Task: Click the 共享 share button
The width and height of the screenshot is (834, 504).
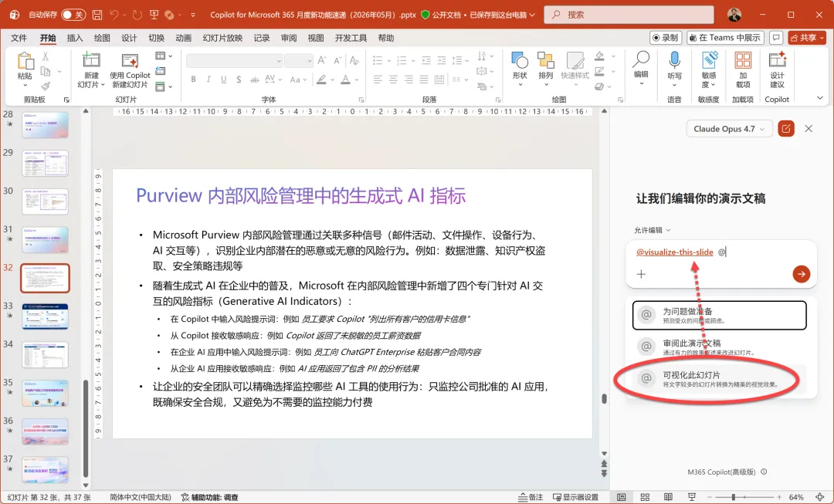Action: 807,38
